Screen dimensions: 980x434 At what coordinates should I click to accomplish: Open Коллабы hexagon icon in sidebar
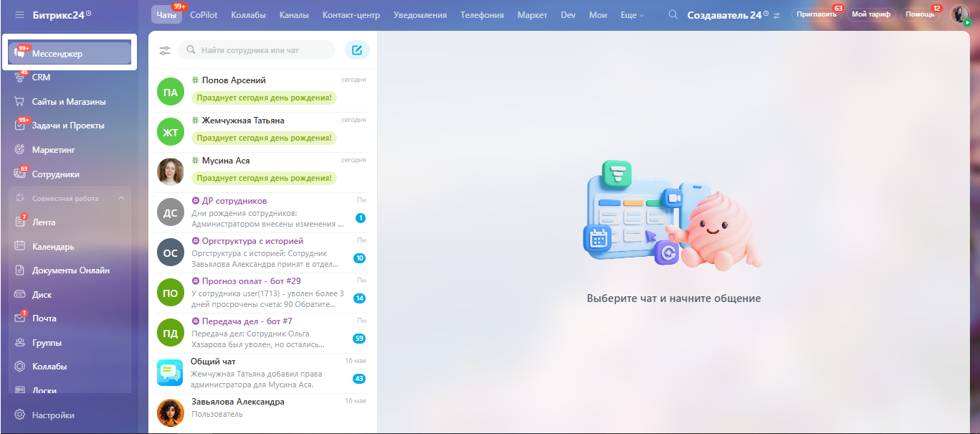[x=20, y=367]
